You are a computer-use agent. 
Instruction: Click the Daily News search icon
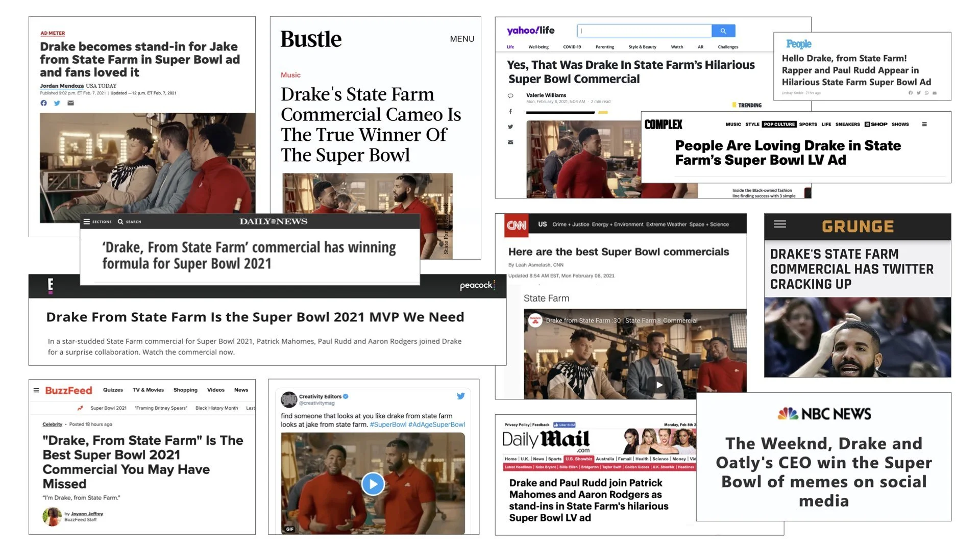(120, 222)
